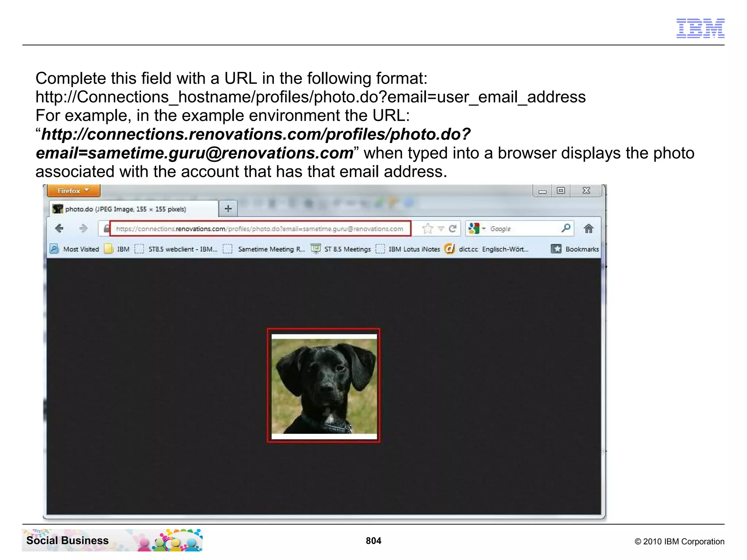The height and width of the screenshot is (560, 747).
Task: Open the Google search engine dropdown
Action: click(477, 229)
